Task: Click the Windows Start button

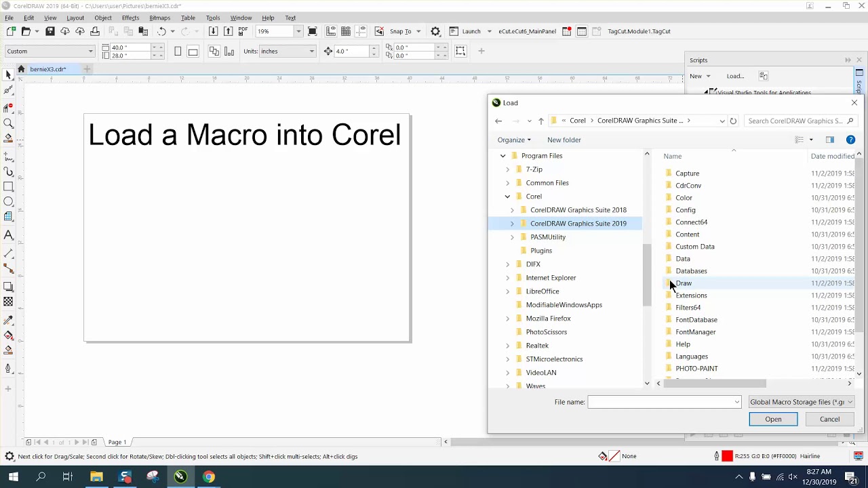Action: 12,476
